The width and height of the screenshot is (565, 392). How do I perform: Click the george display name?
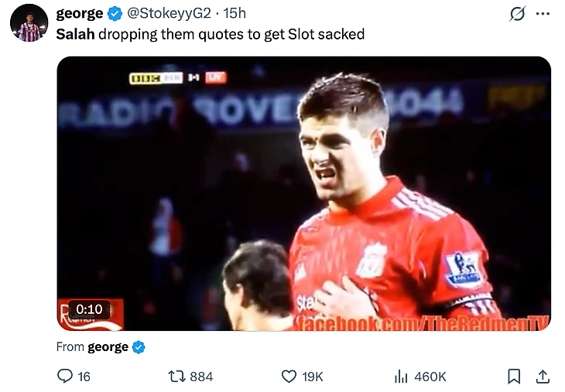pyautogui.click(x=80, y=14)
